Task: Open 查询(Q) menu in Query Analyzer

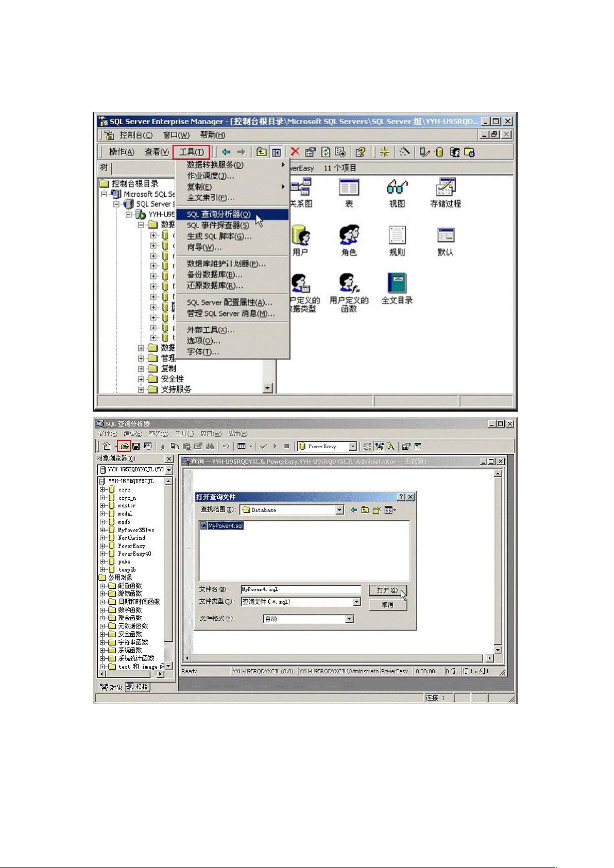Action: coord(159,434)
